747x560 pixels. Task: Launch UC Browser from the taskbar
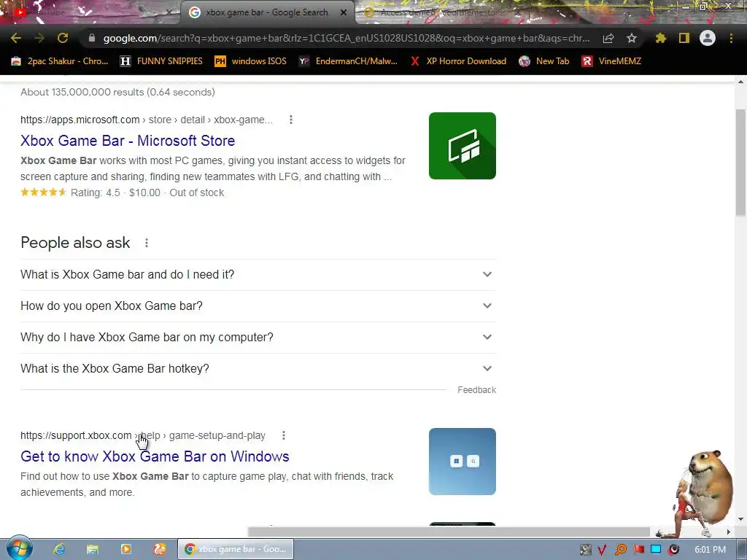[160, 549]
